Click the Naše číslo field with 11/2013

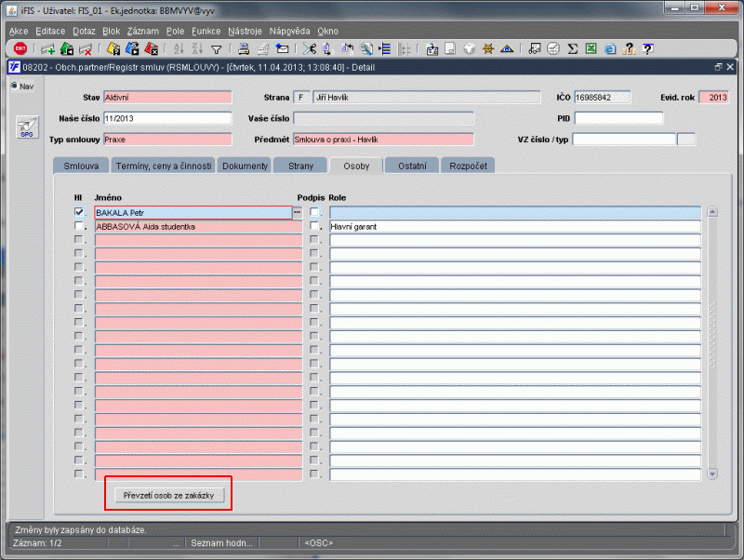coord(167,118)
